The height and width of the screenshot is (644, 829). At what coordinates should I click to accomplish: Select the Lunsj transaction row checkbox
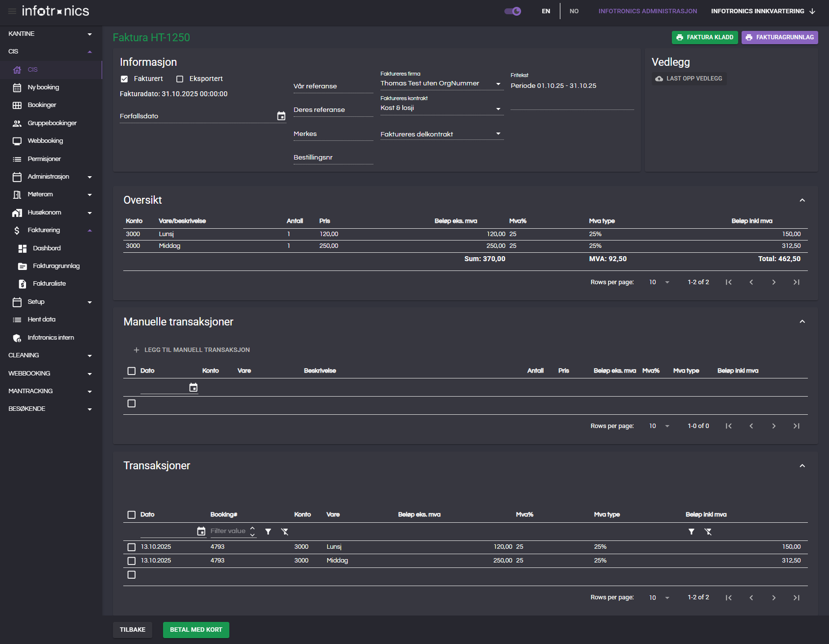(132, 547)
